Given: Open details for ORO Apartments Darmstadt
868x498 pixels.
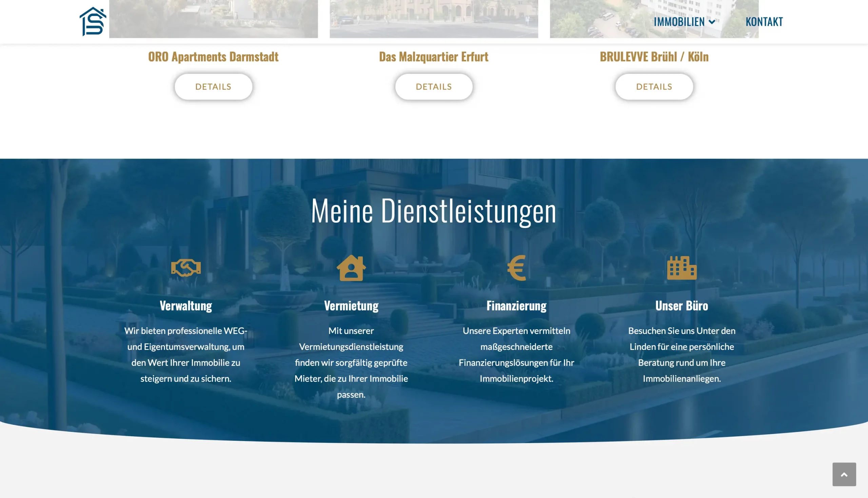Looking at the screenshot, I should pyautogui.click(x=213, y=87).
